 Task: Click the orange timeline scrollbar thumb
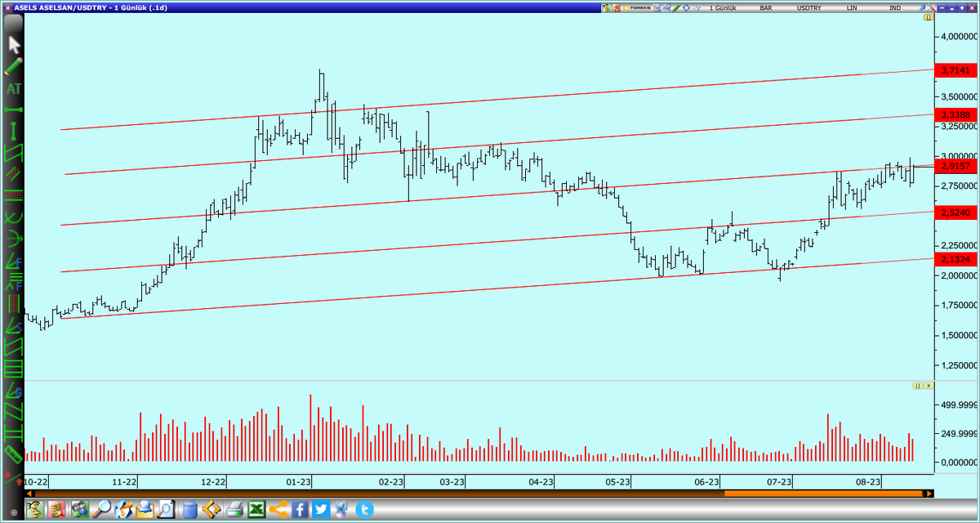click(x=823, y=494)
